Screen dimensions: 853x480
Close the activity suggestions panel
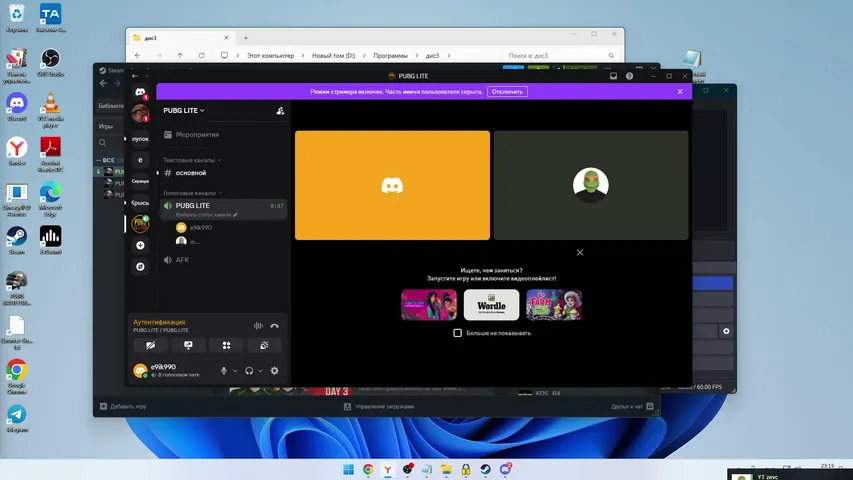(x=580, y=253)
